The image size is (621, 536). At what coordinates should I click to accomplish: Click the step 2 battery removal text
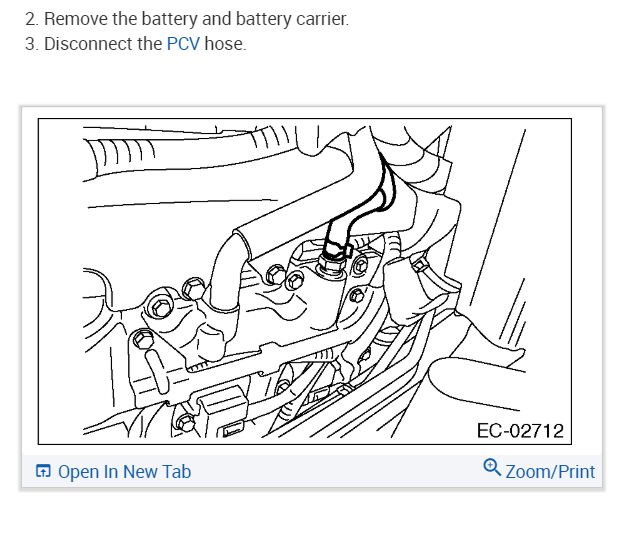tap(187, 19)
